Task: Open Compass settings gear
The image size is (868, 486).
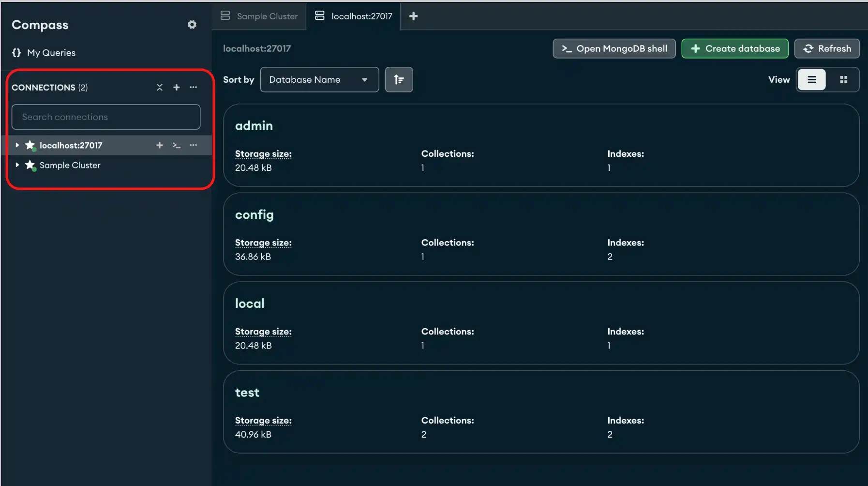Action: point(192,25)
